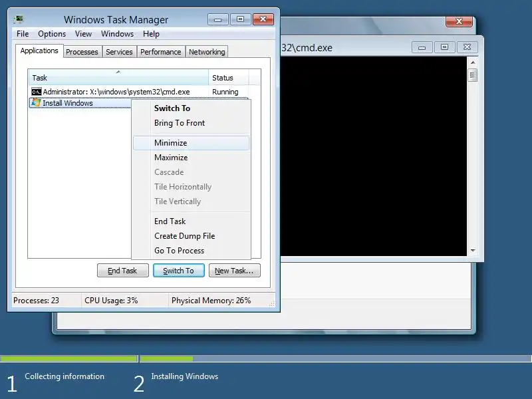Choose Maximize in context menu
The width and height of the screenshot is (532, 399).
coord(192,158)
